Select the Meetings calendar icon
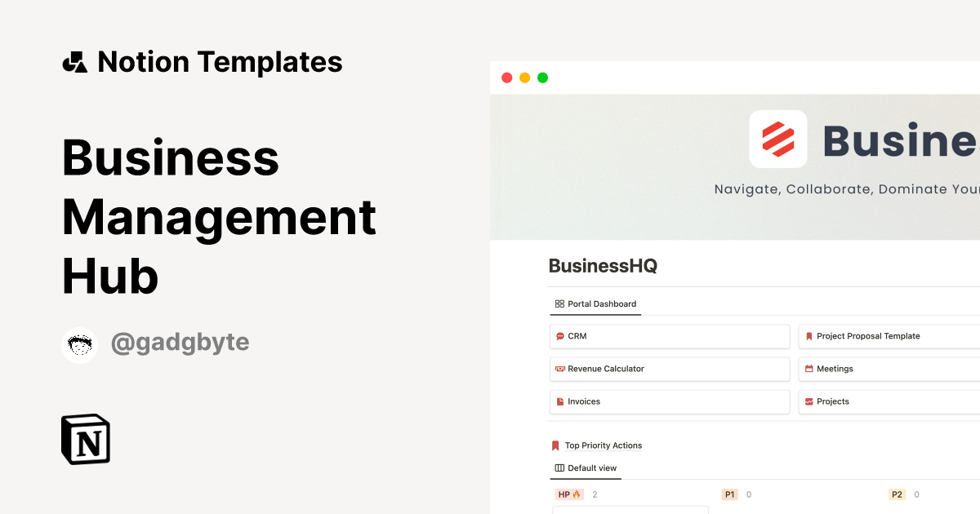This screenshot has width=980, height=514. pyautogui.click(x=808, y=369)
